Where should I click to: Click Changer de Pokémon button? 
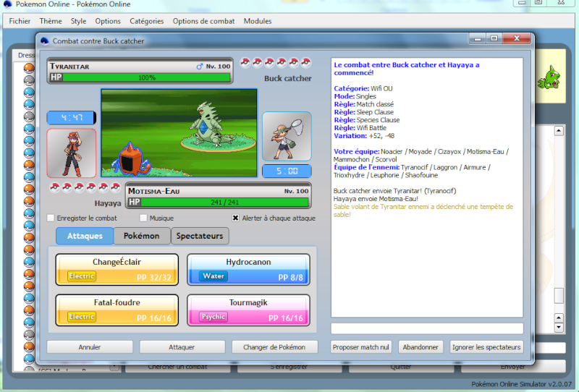pyautogui.click(x=274, y=347)
